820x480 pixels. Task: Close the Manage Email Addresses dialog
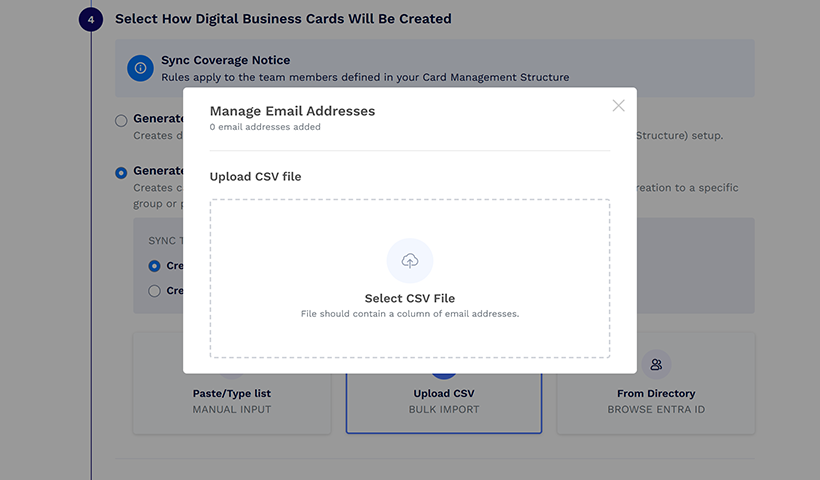click(618, 105)
